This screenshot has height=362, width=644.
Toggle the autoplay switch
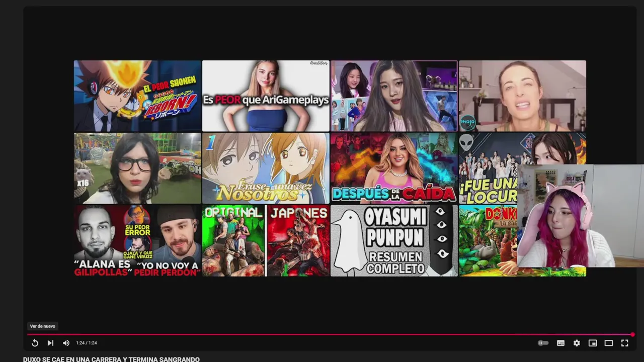543,343
